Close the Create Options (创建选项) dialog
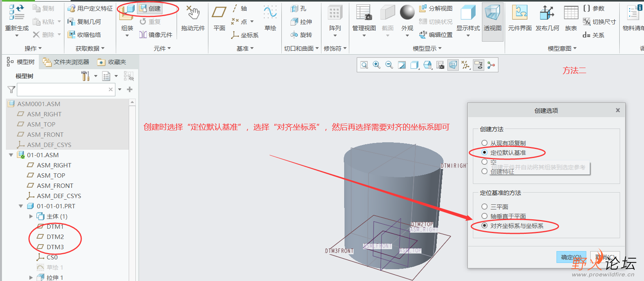The height and width of the screenshot is (281, 644). pyautogui.click(x=618, y=110)
